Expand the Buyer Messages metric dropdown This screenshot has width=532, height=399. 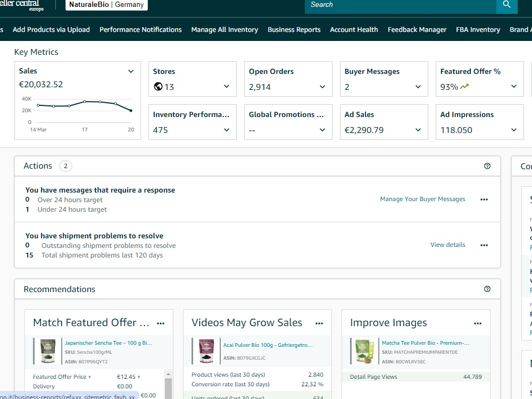point(418,87)
